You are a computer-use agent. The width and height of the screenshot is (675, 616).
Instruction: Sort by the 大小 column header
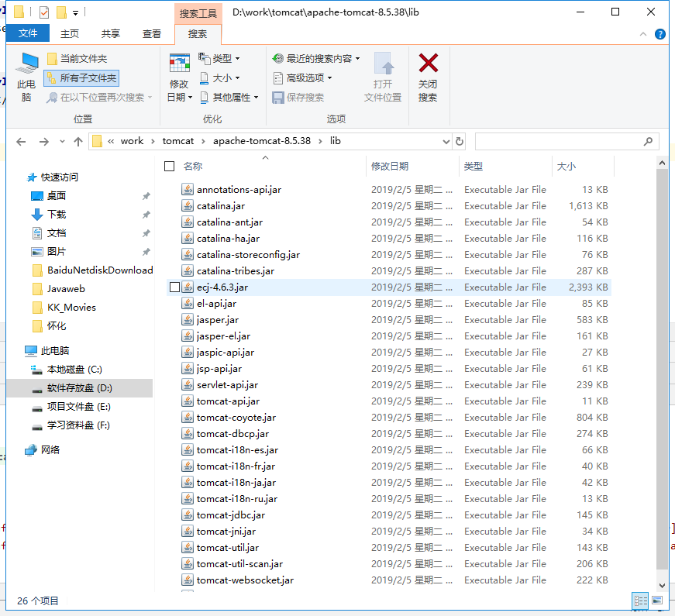coord(566,166)
